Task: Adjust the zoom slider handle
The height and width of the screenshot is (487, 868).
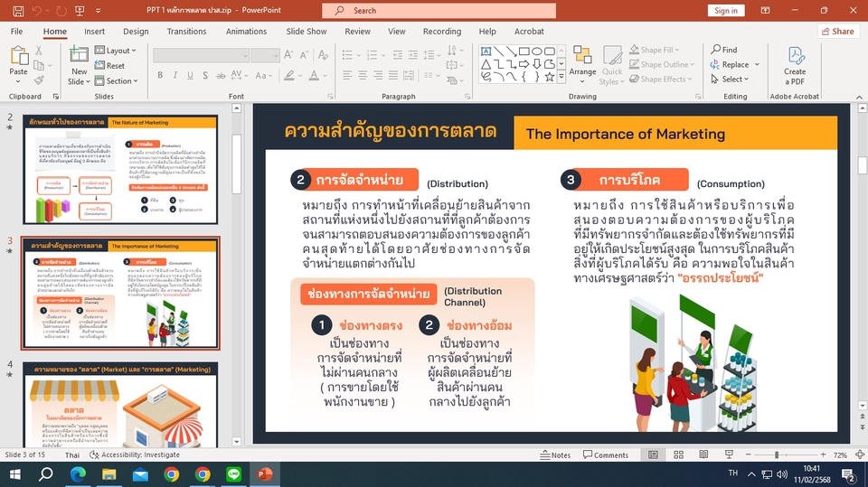Action: tap(777, 454)
